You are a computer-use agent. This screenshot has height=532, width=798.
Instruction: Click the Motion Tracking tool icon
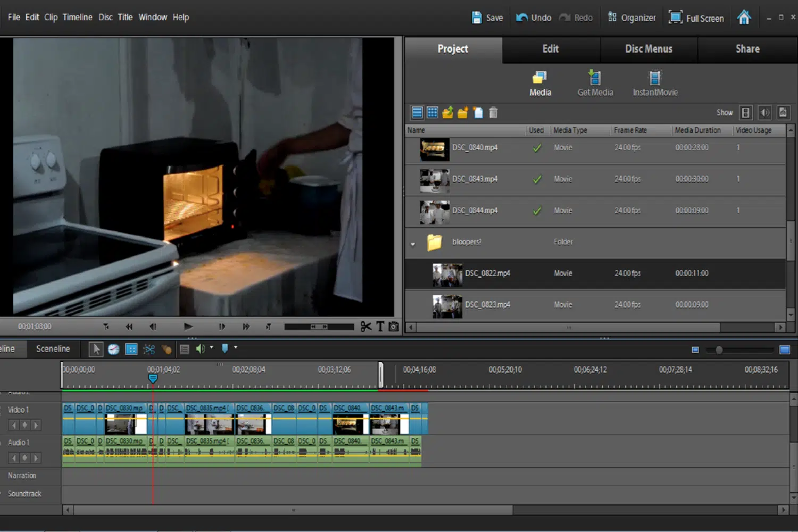[x=167, y=349]
